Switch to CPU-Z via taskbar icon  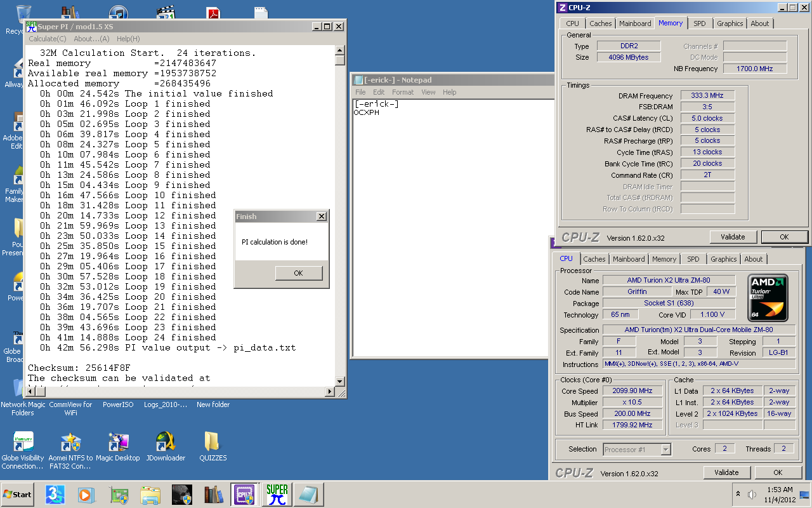coord(246,494)
